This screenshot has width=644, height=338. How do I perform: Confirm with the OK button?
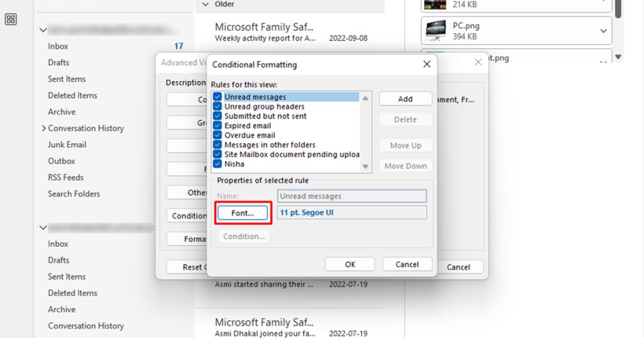point(350,264)
